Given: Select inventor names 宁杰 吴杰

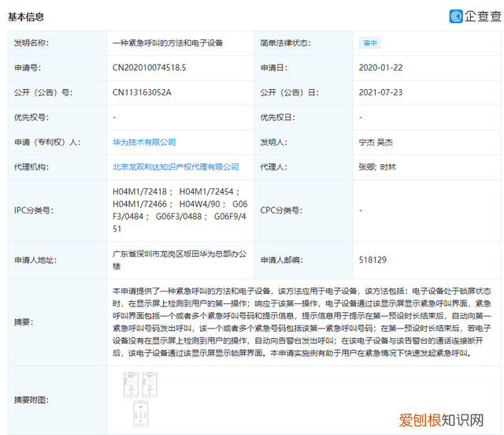Looking at the screenshot, I should tap(376, 142).
